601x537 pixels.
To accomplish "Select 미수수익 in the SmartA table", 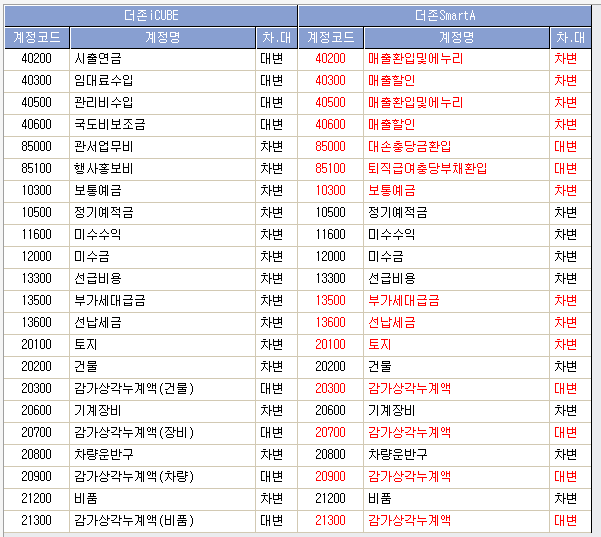I will click(x=456, y=235).
